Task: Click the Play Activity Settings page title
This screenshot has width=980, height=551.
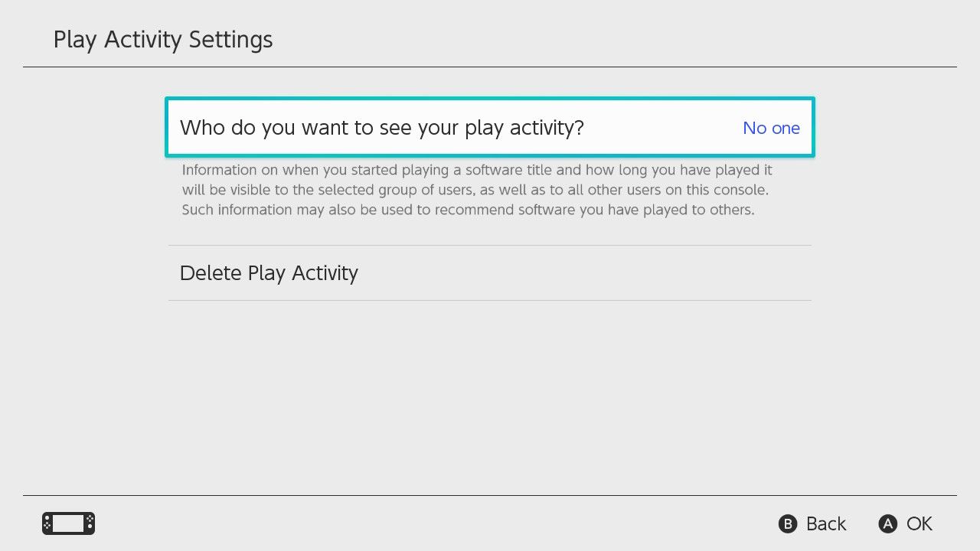Action: (x=163, y=40)
